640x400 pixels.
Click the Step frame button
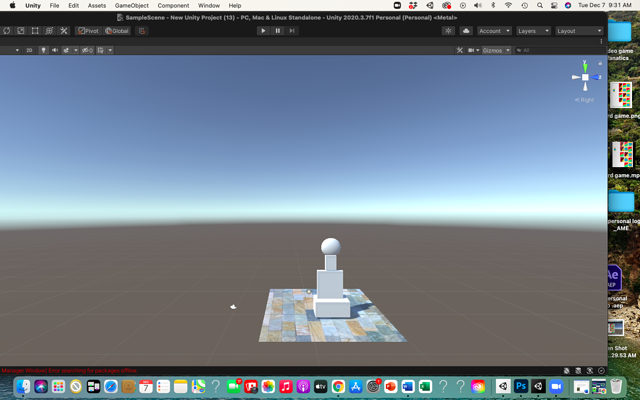tap(292, 31)
